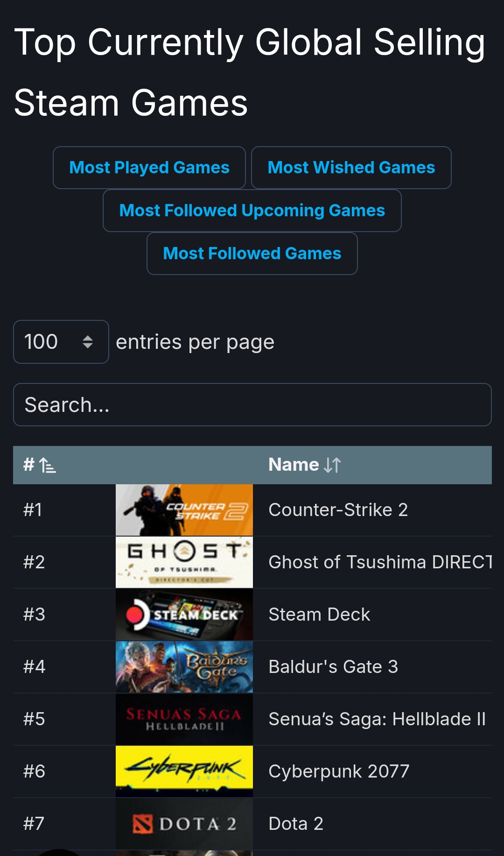Open the Steam Deck name link
This screenshot has width=504, height=856.
coord(319,615)
